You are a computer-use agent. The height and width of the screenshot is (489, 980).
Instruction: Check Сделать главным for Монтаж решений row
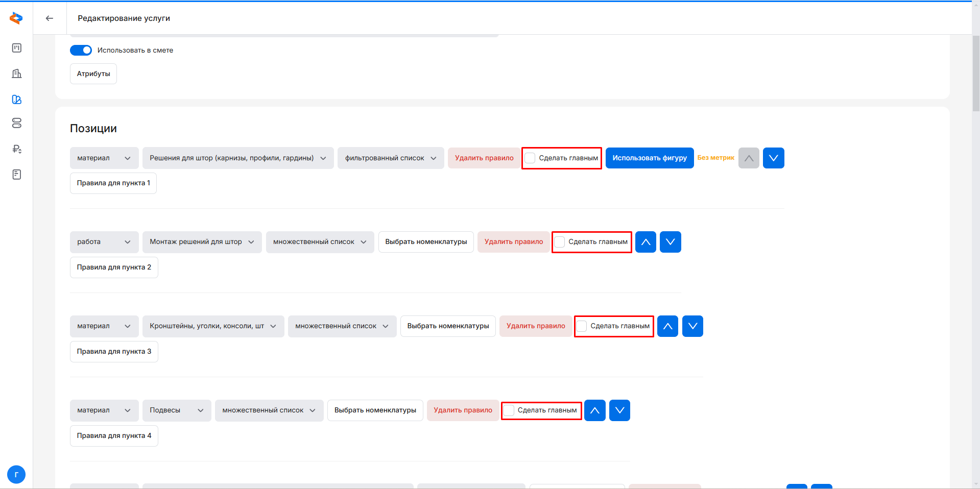[560, 242]
